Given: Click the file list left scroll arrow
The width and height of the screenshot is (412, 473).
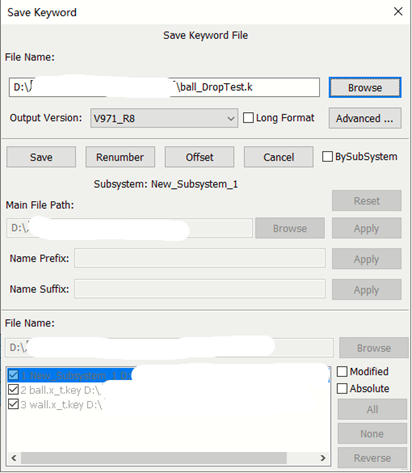Looking at the screenshot, I should 14,458.
